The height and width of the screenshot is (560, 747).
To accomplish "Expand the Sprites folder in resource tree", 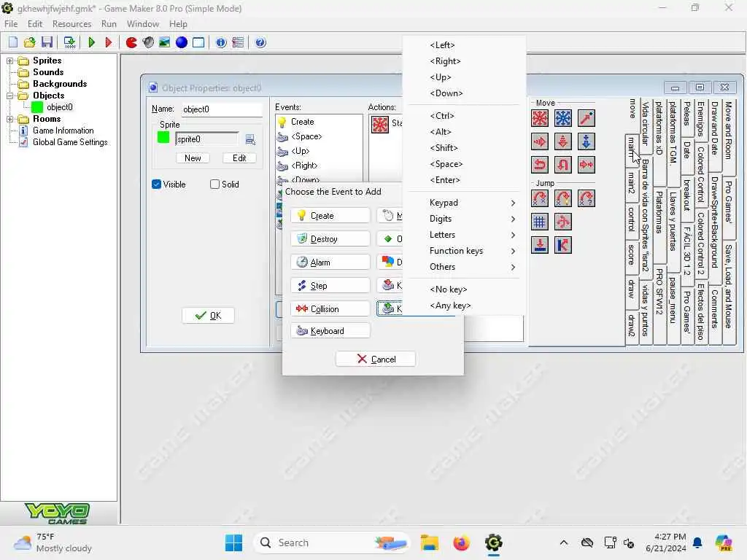I will (9, 61).
